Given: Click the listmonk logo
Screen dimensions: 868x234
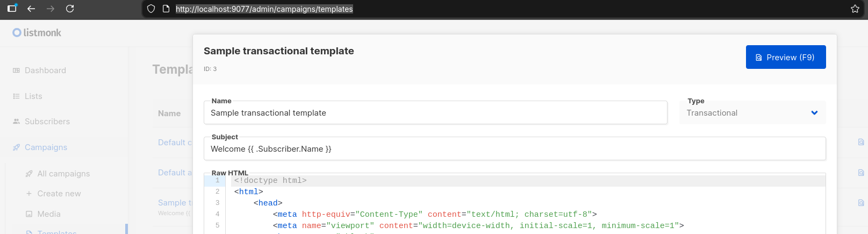Looking at the screenshot, I should 37,33.
